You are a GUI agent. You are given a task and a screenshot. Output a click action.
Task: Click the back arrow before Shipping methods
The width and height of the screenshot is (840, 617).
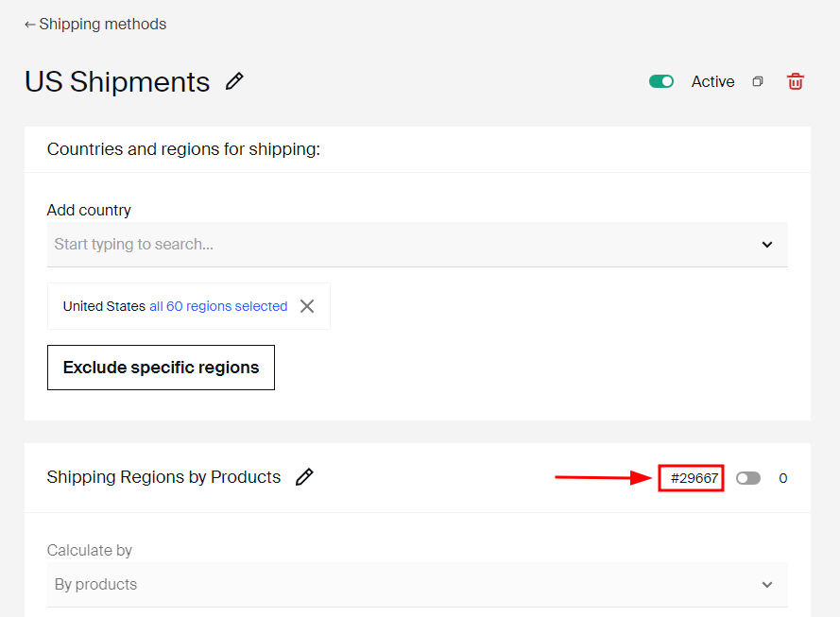[x=30, y=25]
